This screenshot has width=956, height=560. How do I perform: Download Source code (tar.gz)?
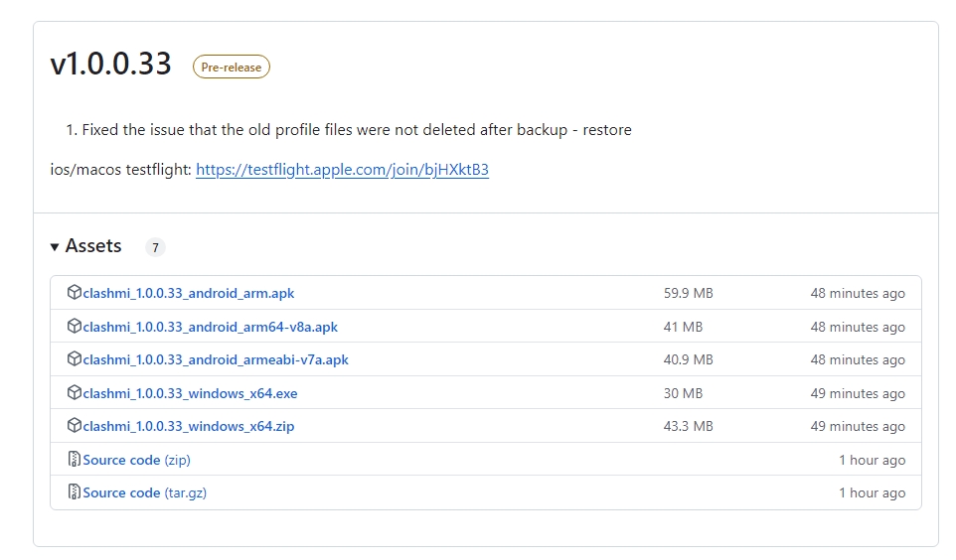tap(144, 492)
